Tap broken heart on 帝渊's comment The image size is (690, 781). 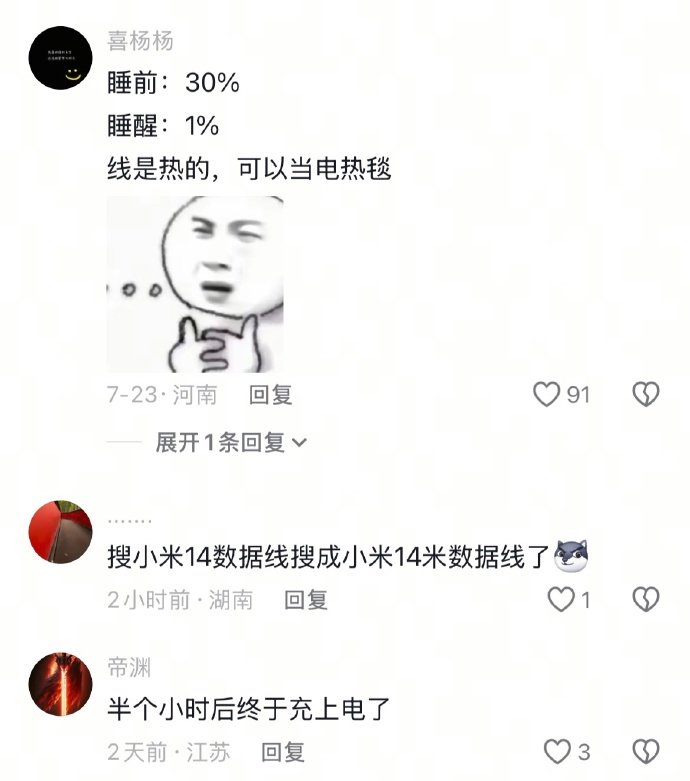(646, 752)
